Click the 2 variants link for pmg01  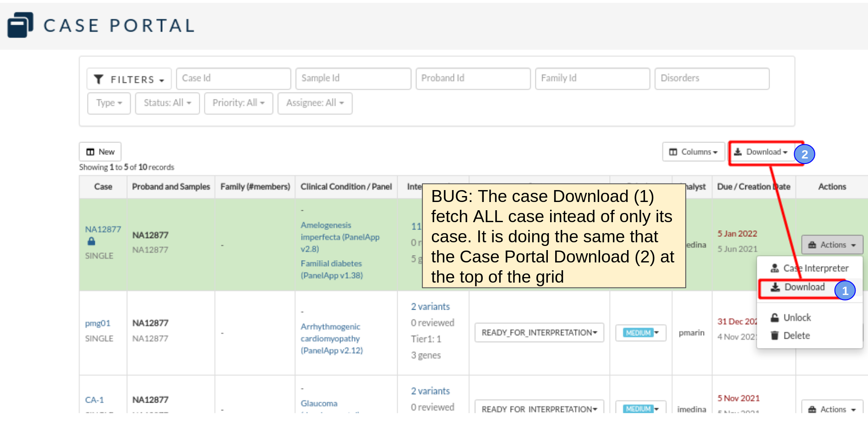coord(430,306)
